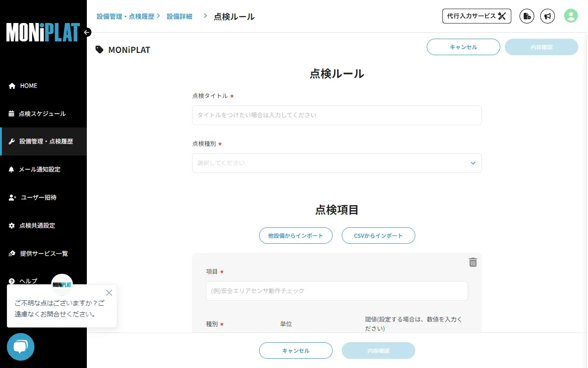This screenshot has height=368, width=588.
Task: Click the document-check report icon in header
Action: (x=526, y=16)
